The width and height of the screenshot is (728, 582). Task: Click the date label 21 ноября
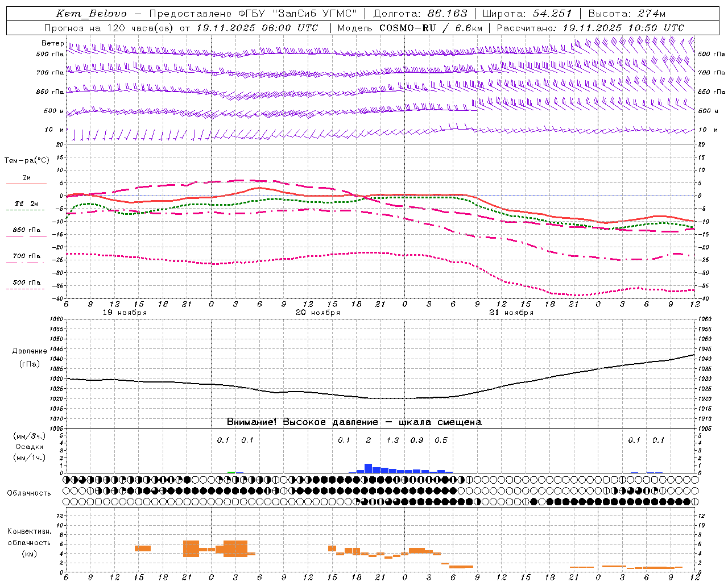point(511,313)
